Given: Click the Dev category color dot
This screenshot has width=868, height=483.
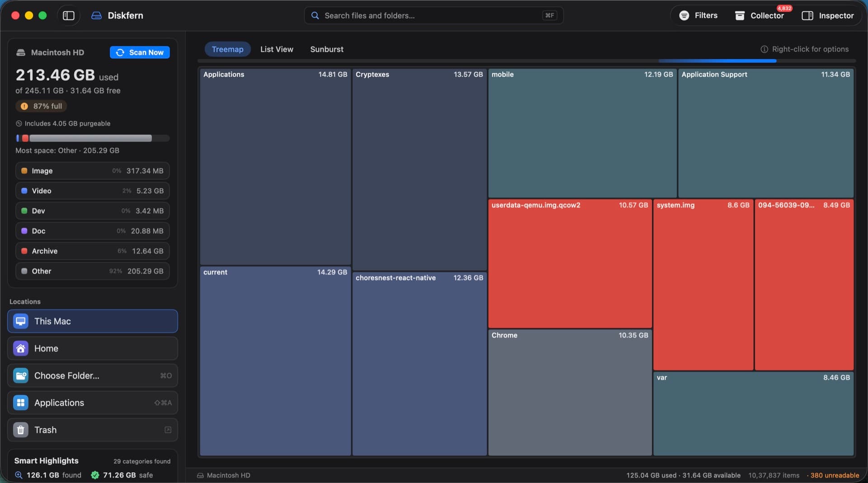Looking at the screenshot, I should click(24, 211).
